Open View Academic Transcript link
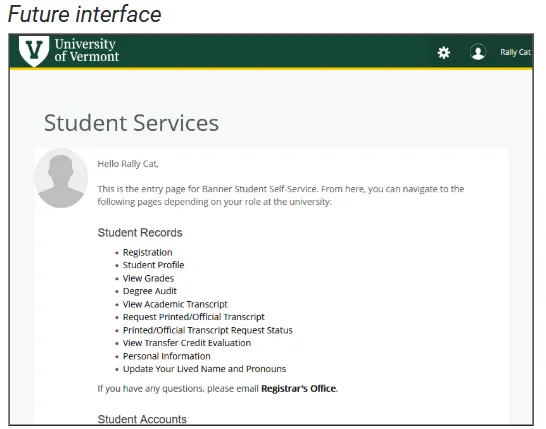This screenshot has height=429, width=546. [175, 304]
